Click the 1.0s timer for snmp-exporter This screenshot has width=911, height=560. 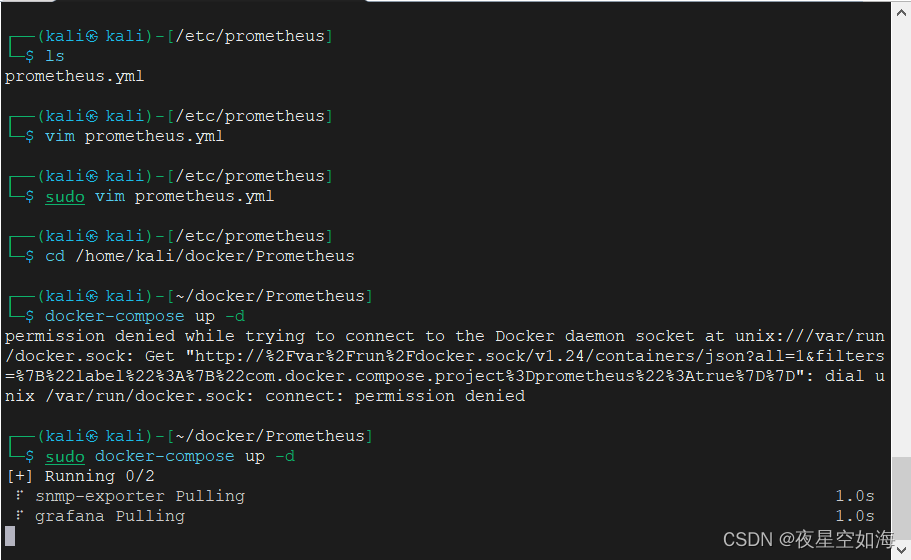click(855, 496)
